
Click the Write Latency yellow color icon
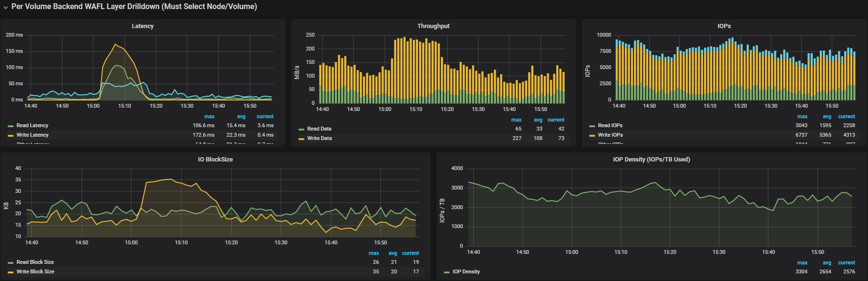tap(10, 136)
